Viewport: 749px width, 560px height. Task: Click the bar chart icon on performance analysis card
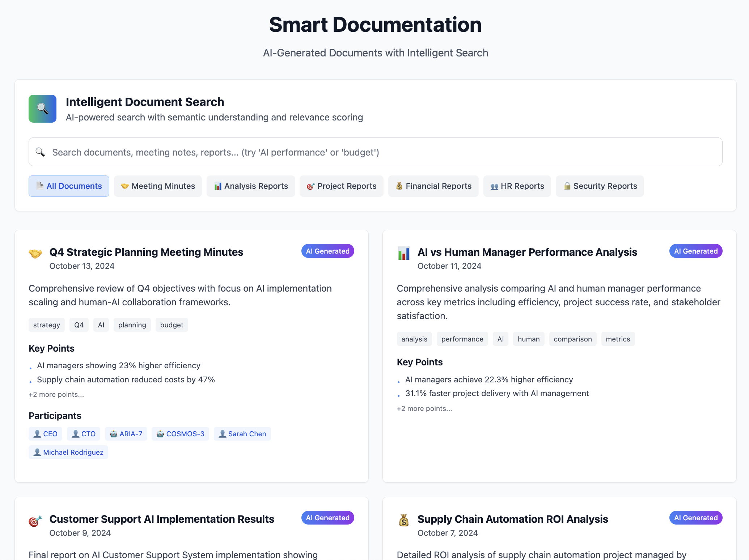(x=404, y=253)
